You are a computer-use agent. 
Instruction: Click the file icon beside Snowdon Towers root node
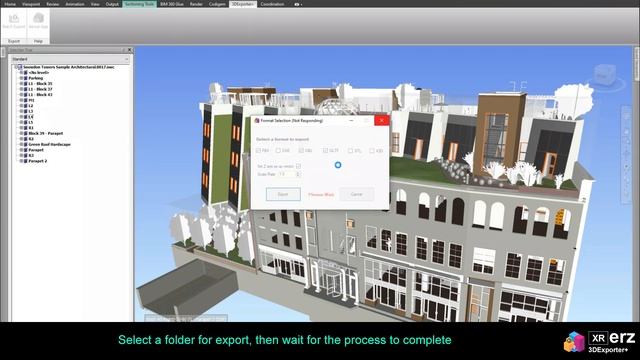(x=20, y=67)
